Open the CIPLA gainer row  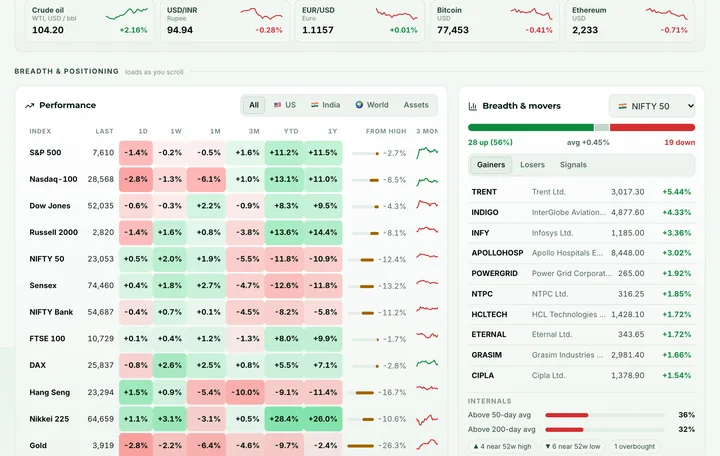[x=581, y=376]
